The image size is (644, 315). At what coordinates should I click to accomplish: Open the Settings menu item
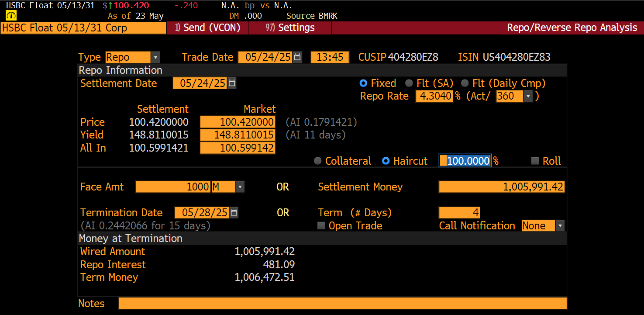tap(290, 28)
